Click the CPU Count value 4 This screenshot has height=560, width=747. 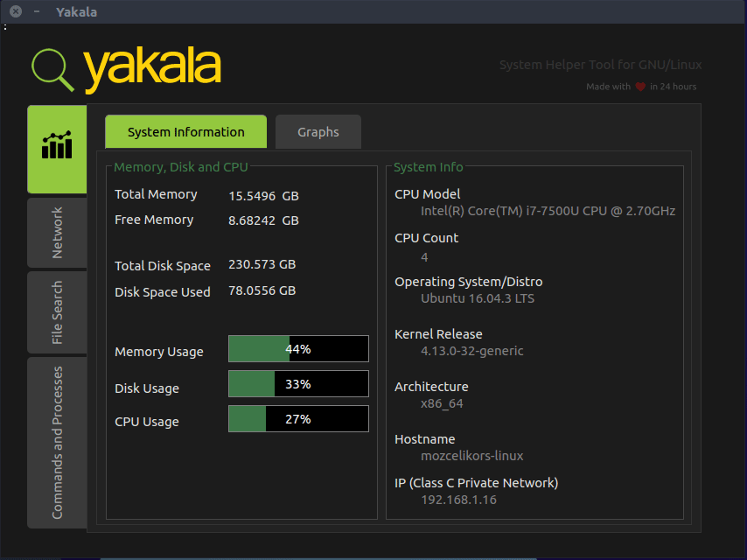coord(424,257)
